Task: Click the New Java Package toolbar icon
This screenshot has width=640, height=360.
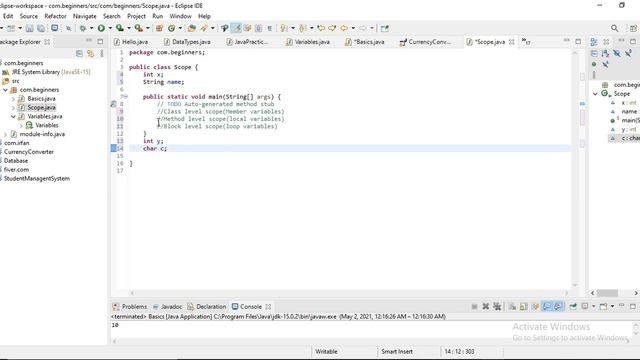Action: 159,28
